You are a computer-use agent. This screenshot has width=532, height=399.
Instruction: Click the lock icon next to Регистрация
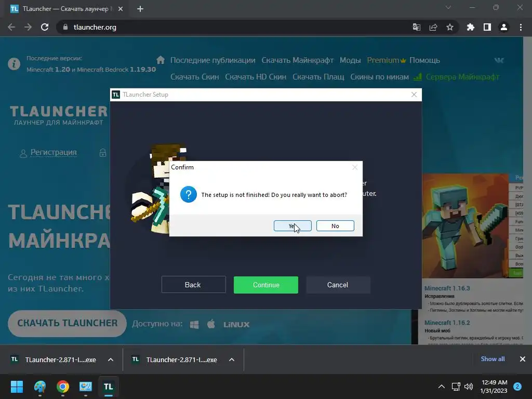pyautogui.click(x=103, y=153)
